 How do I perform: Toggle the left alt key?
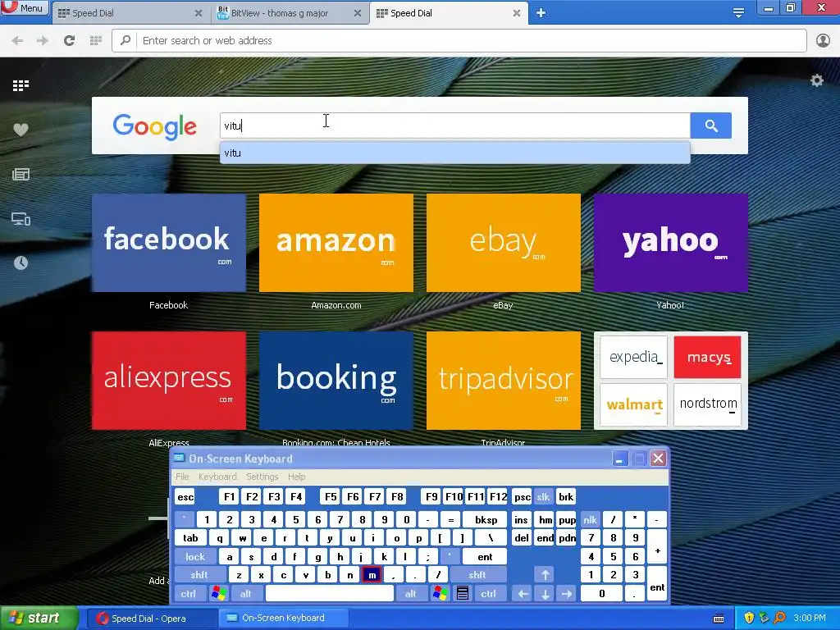246,594
